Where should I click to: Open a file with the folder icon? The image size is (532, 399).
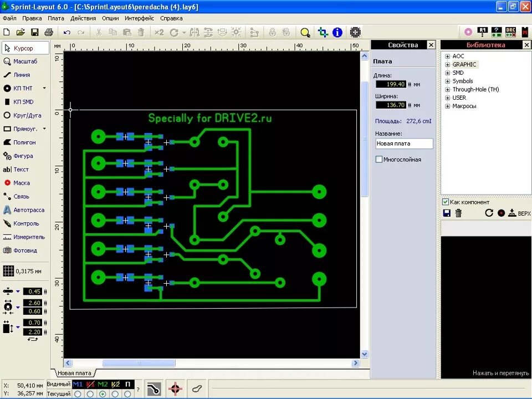click(21, 32)
